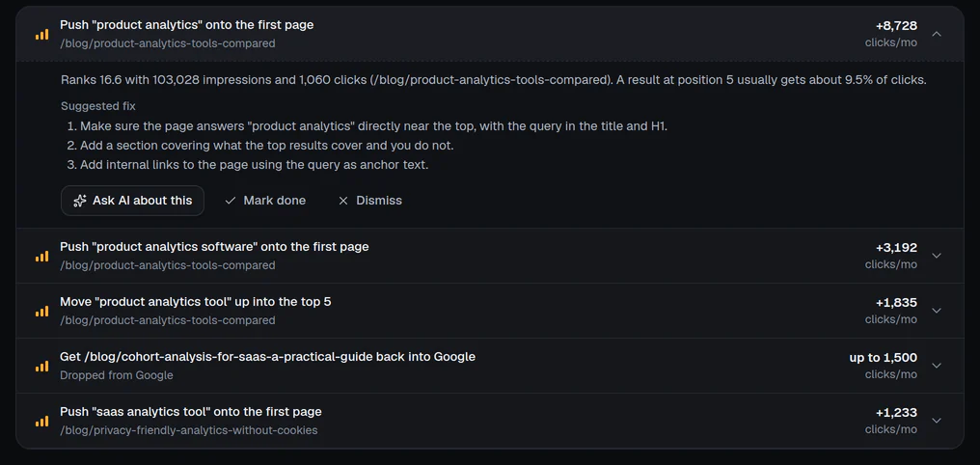Click bar-chart icon beside 'Push "product analytics" onto first page'
This screenshot has width=980, height=465.
[41, 35]
